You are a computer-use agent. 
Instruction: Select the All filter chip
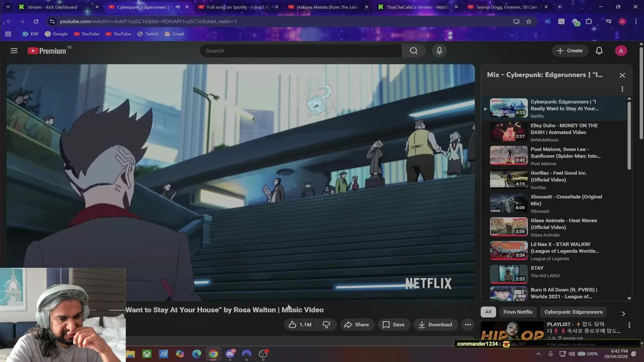tap(488, 312)
